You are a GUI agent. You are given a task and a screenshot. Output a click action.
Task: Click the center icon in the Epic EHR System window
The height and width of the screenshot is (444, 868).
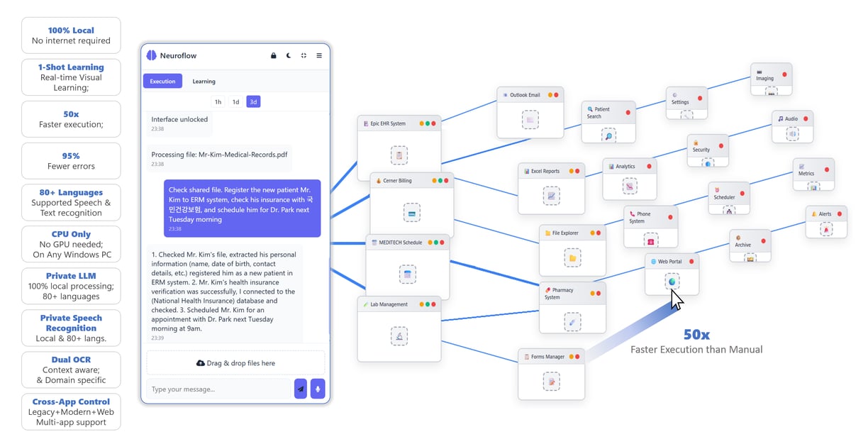(399, 155)
